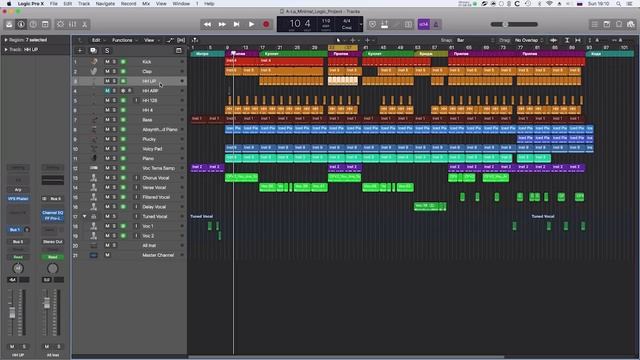Open the Mix menu
Viewport: 640px width, 360px height.
pyautogui.click(x=146, y=4)
